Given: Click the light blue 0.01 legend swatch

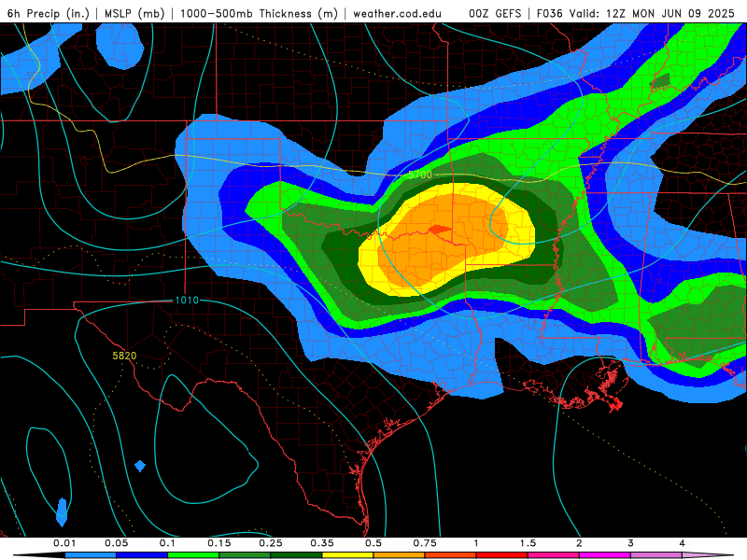Looking at the screenshot, I should tap(91, 555).
